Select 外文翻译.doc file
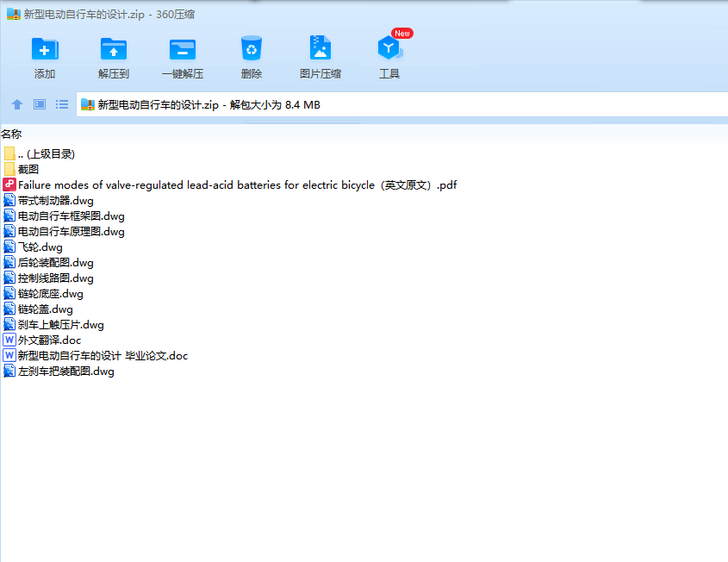728x562 pixels. [x=42, y=340]
